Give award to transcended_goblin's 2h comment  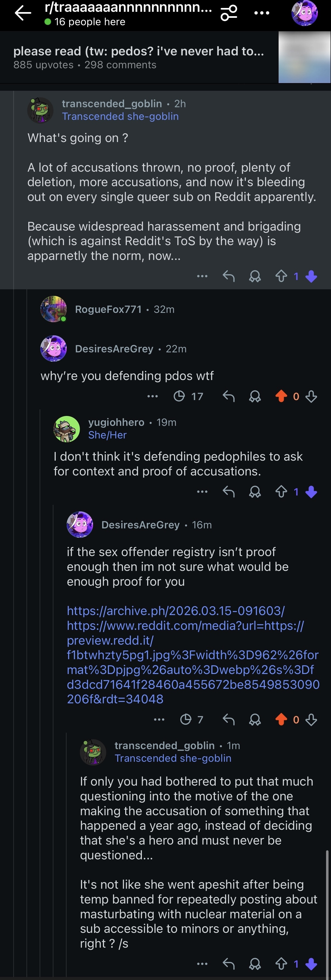255,276
